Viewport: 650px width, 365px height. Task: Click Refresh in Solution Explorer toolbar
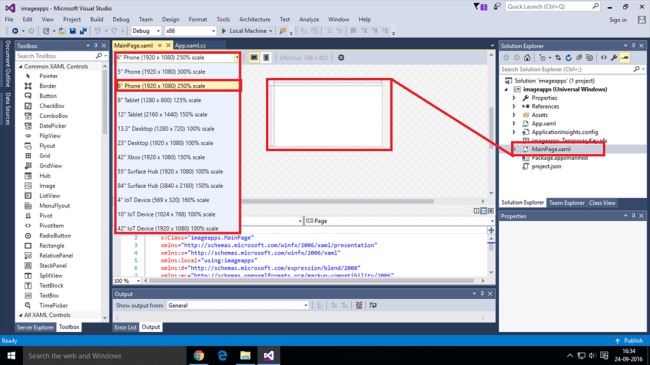point(569,58)
